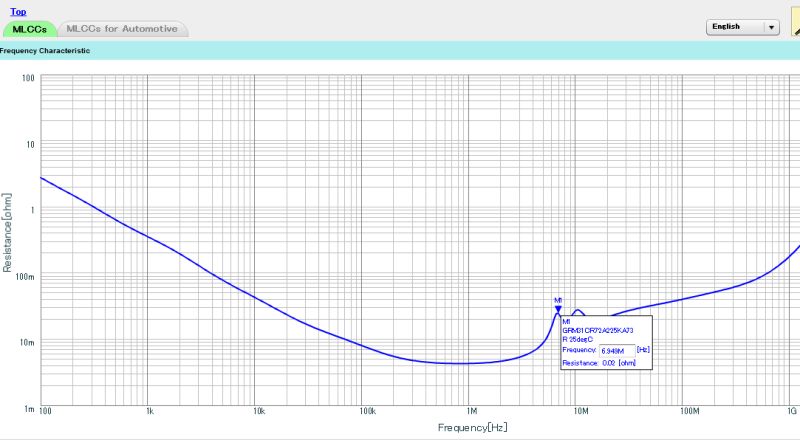
Task: Open the MLCCs for Automotive tab
Action: tap(122, 29)
